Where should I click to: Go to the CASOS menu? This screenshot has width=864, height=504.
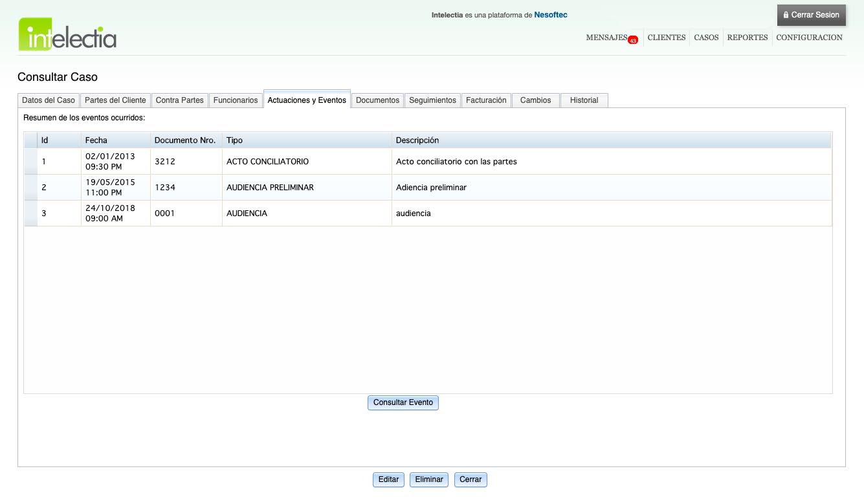(706, 38)
